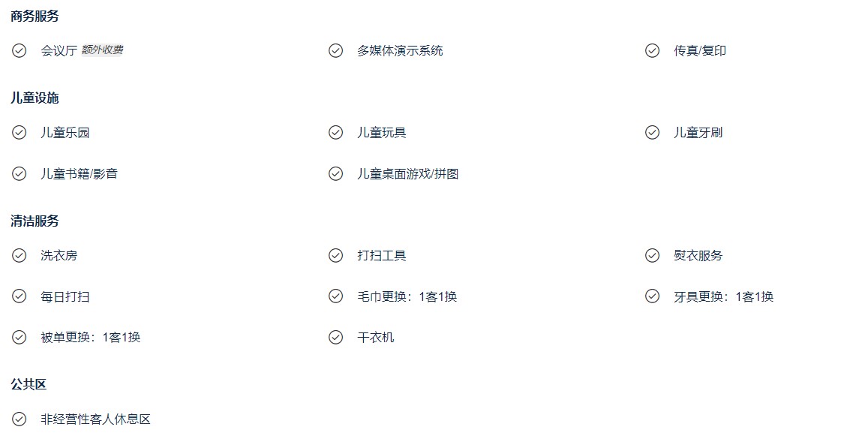Click check icon beside 传真/复印
The image size is (868, 439).
tap(652, 50)
